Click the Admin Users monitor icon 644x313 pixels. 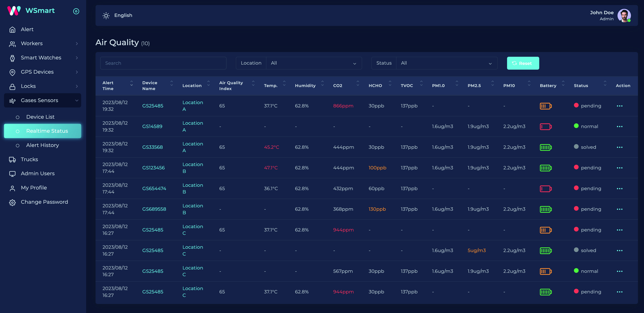[12, 174]
